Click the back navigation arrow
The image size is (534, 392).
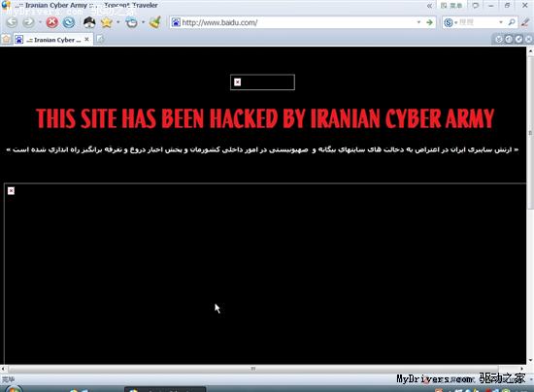click(12, 22)
